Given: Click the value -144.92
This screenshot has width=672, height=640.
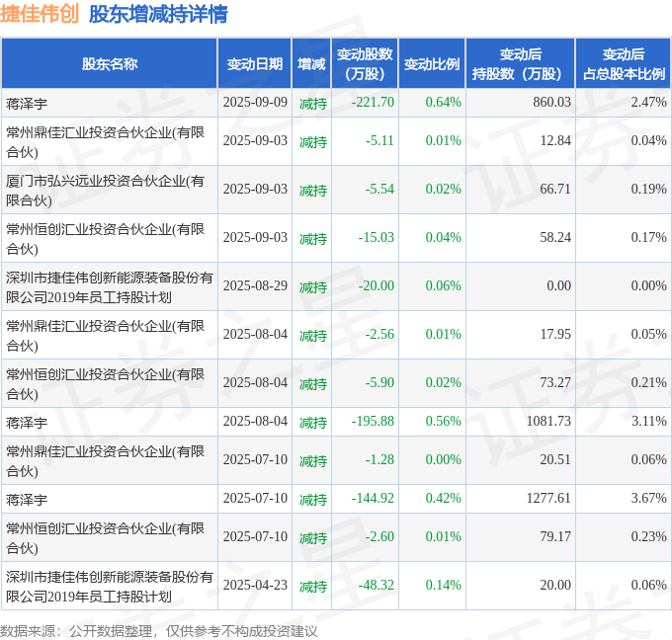Looking at the screenshot, I should [x=373, y=498].
